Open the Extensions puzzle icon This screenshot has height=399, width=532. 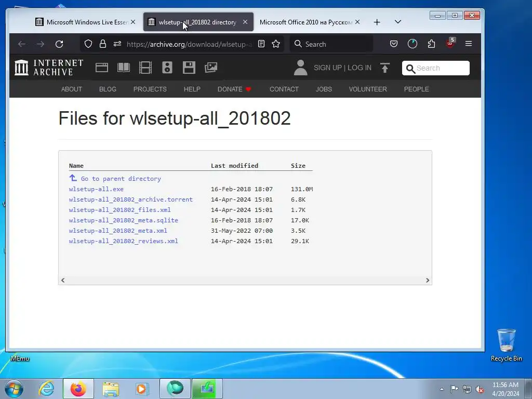[x=431, y=44]
